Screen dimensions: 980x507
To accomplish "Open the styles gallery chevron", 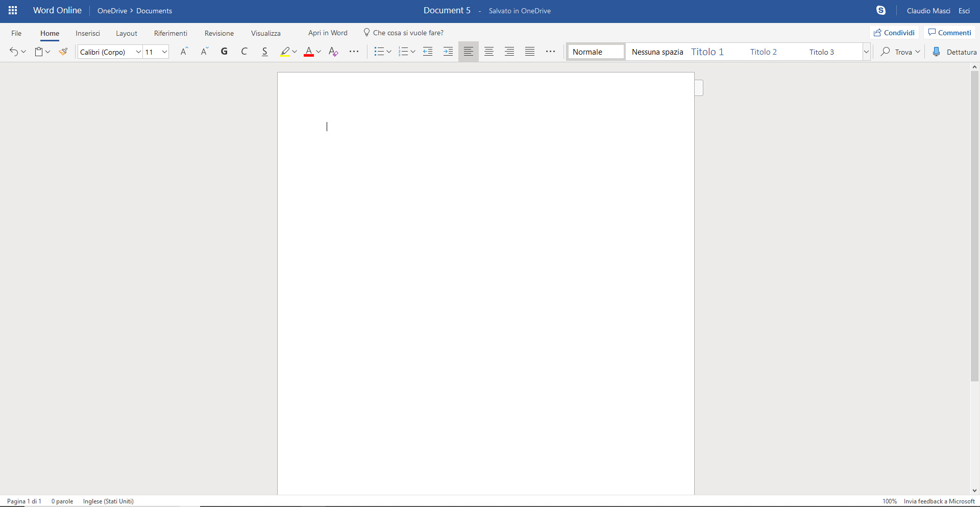I will (866, 52).
